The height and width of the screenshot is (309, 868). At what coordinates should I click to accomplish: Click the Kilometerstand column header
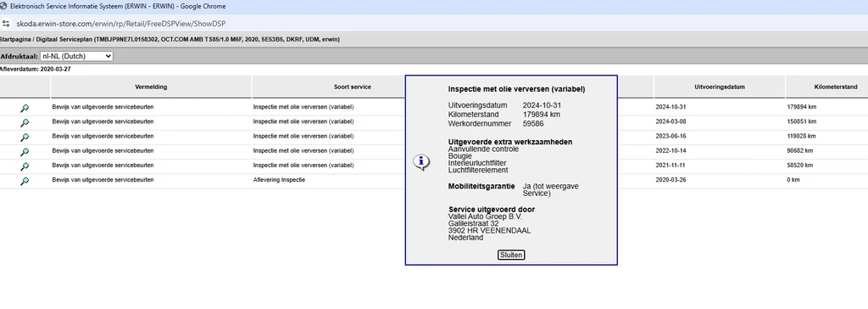836,87
